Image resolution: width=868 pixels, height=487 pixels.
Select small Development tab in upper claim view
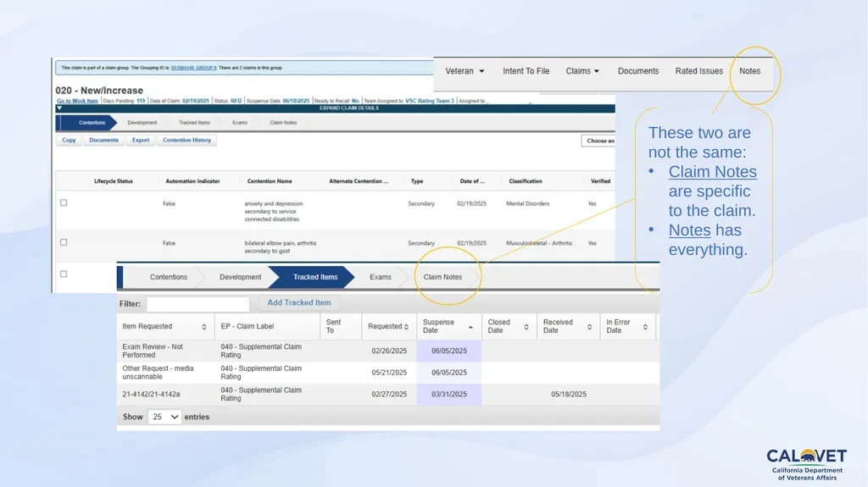click(x=142, y=123)
